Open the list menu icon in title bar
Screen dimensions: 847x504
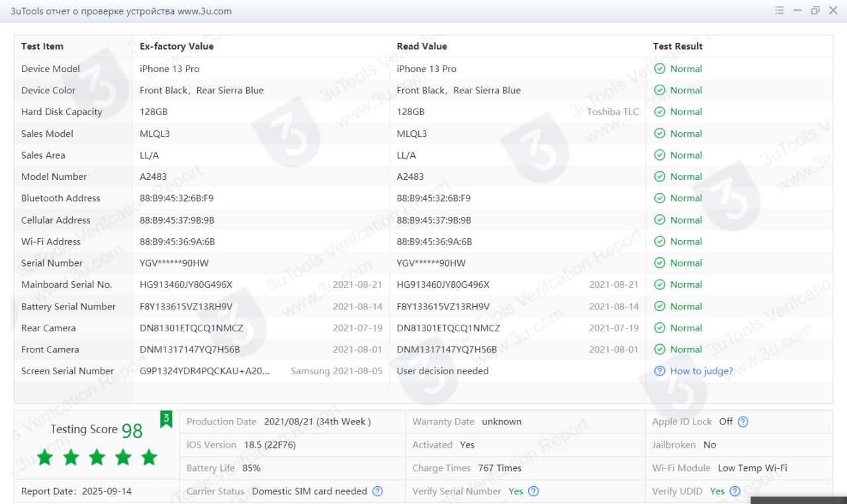[x=780, y=11]
